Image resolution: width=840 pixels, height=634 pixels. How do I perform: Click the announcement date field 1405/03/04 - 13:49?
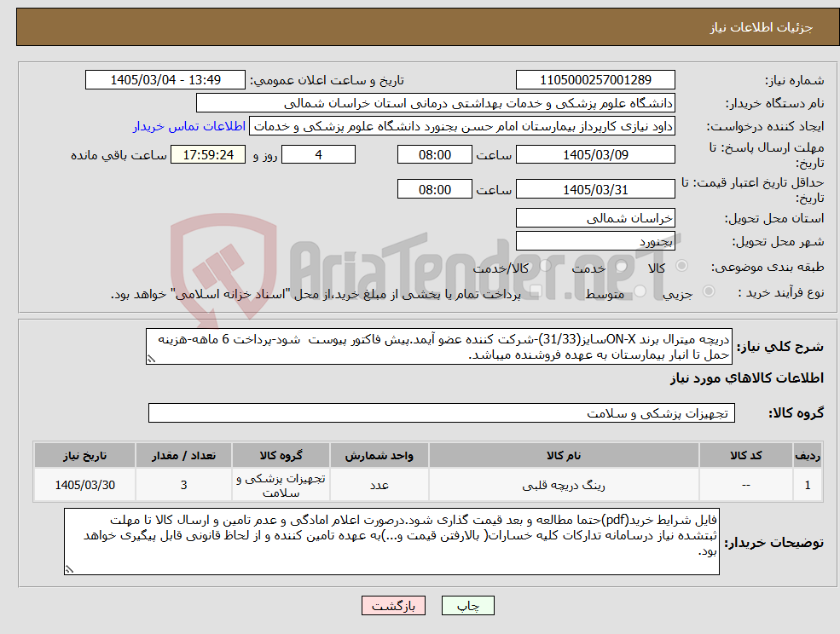pos(165,80)
